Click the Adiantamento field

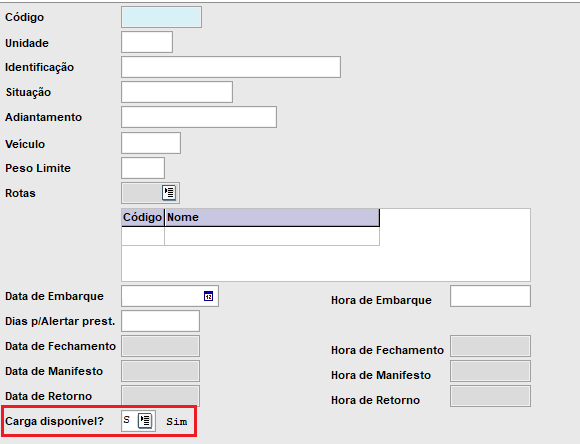click(x=199, y=117)
